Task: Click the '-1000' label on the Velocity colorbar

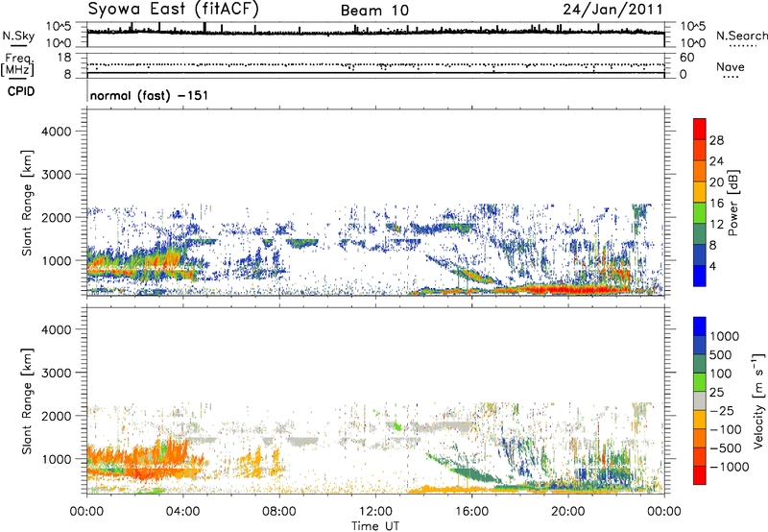Action: (x=729, y=467)
